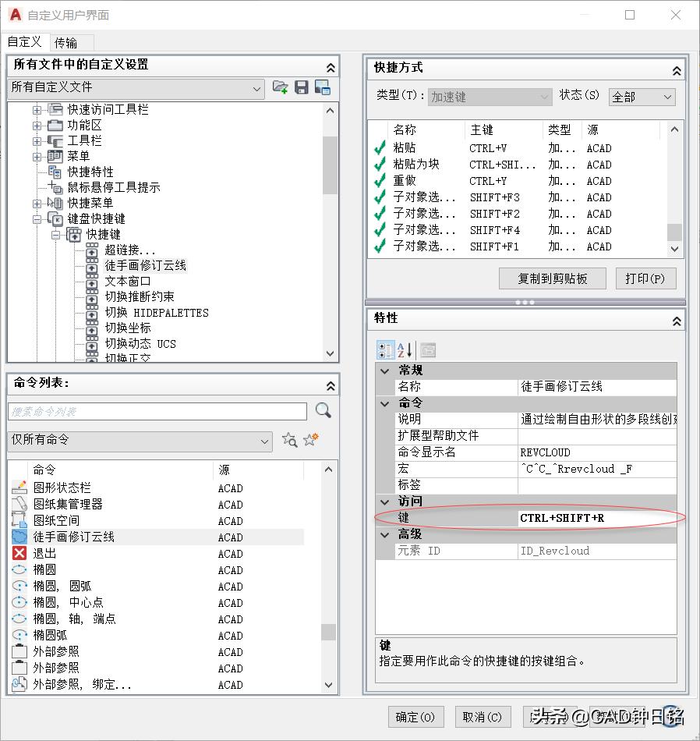Click the magnifier search icon beside command search box
This screenshot has width=700, height=741.
(323, 411)
